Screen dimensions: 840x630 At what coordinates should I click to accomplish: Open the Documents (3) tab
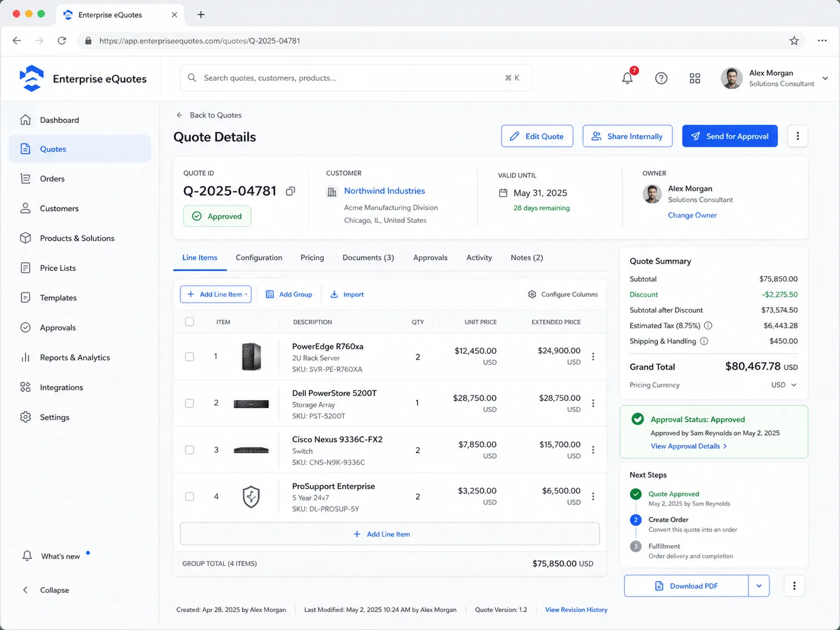pyautogui.click(x=368, y=258)
